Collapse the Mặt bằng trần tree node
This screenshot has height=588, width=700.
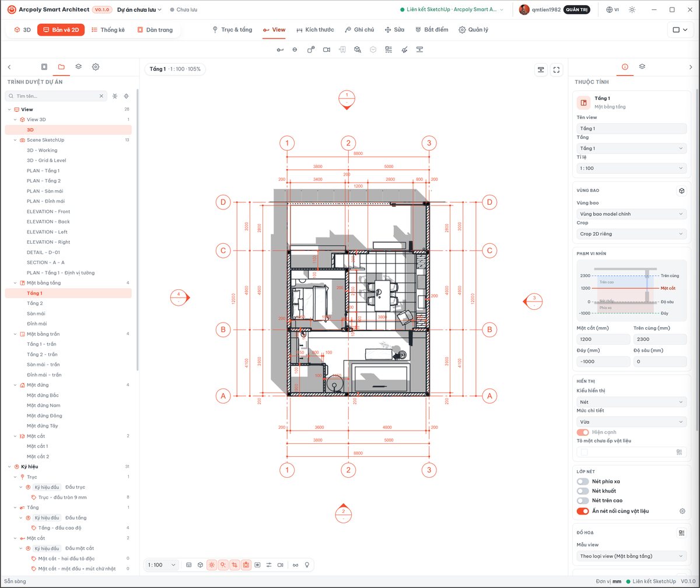15,334
